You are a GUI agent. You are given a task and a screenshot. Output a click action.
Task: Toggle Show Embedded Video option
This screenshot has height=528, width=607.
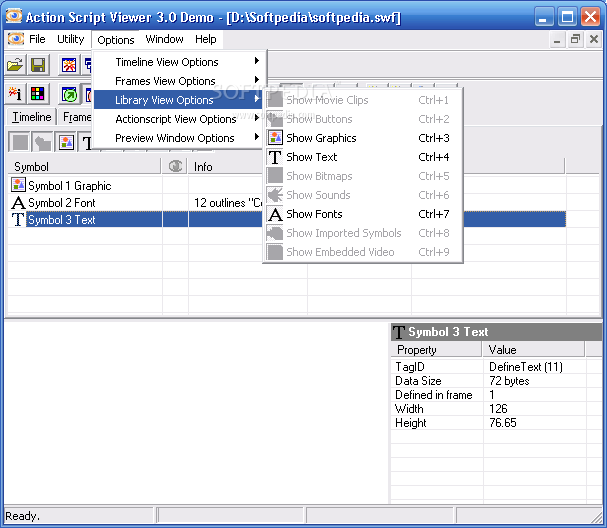pos(363,252)
